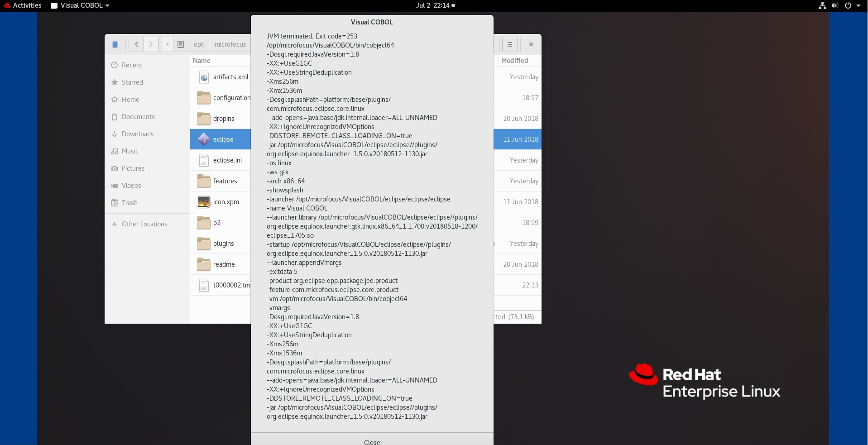Click the "-ws gtk" line in the dialog

pyautogui.click(x=278, y=172)
